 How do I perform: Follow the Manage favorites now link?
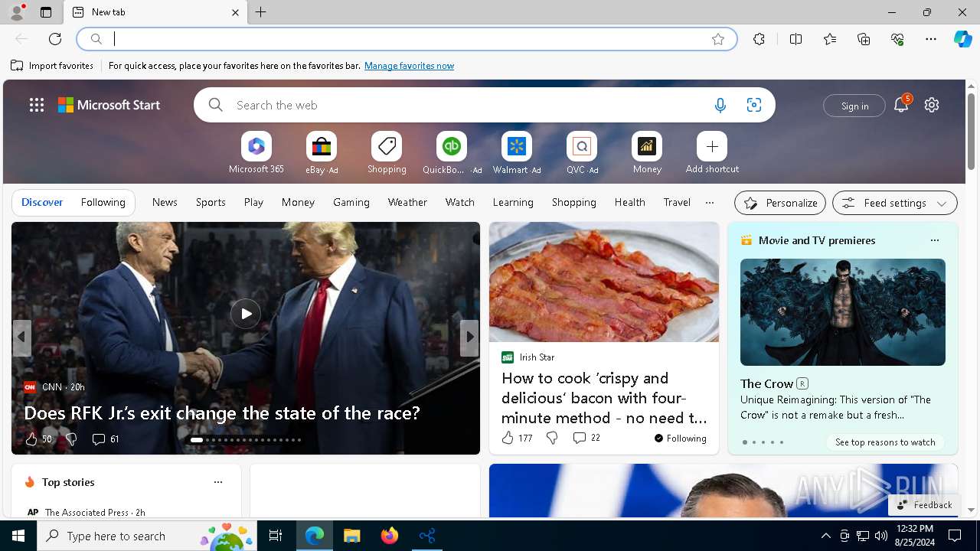pyautogui.click(x=409, y=66)
